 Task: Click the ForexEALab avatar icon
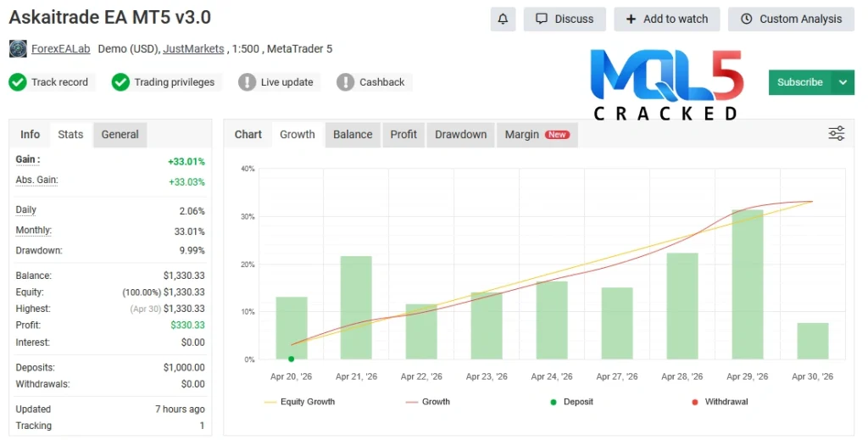pos(18,48)
